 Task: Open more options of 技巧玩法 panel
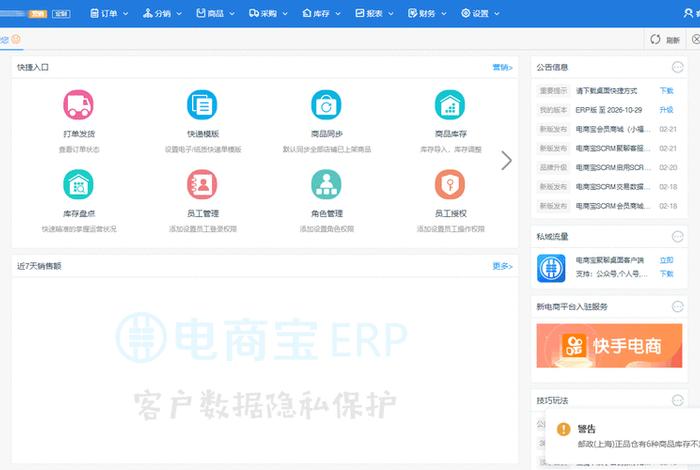[678, 400]
